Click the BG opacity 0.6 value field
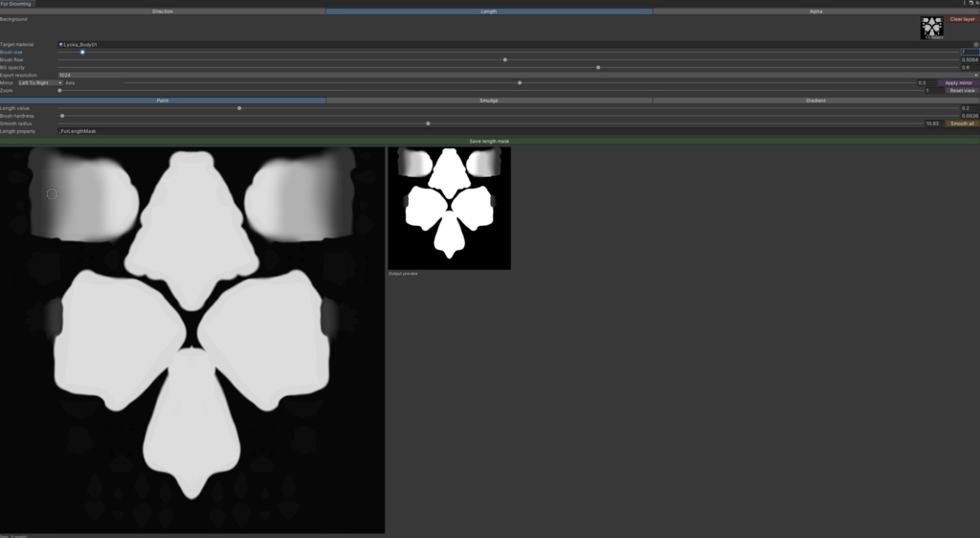The image size is (980, 538). [969, 67]
